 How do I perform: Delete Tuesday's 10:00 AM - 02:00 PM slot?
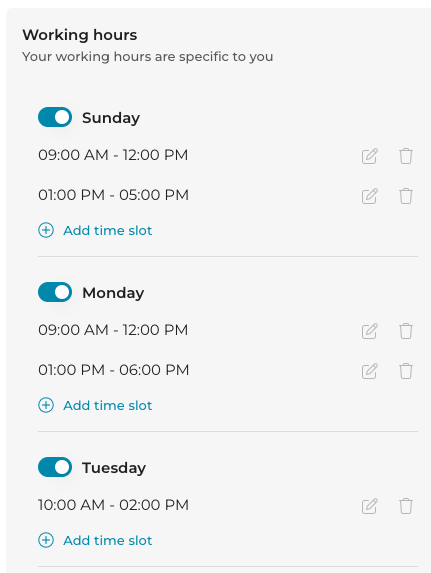point(406,506)
